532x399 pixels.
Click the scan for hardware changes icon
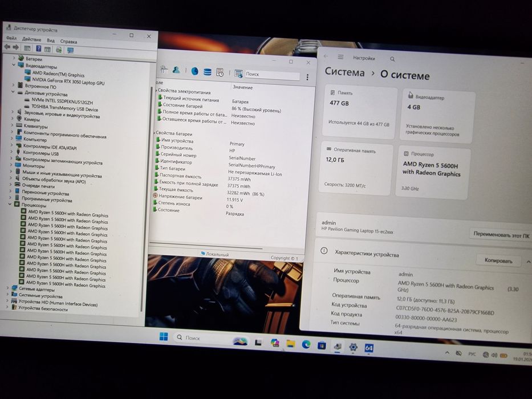coord(59,50)
